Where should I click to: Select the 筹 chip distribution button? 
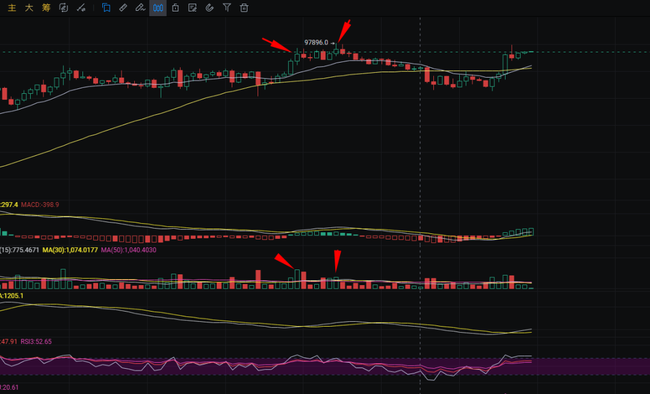pyautogui.click(x=46, y=7)
